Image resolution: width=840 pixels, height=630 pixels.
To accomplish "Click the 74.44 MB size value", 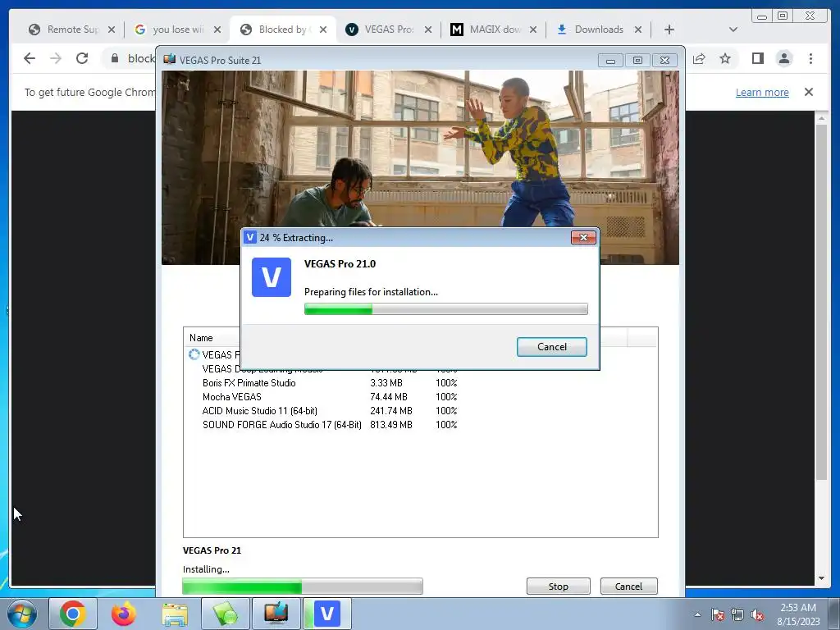I will point(388,396).
